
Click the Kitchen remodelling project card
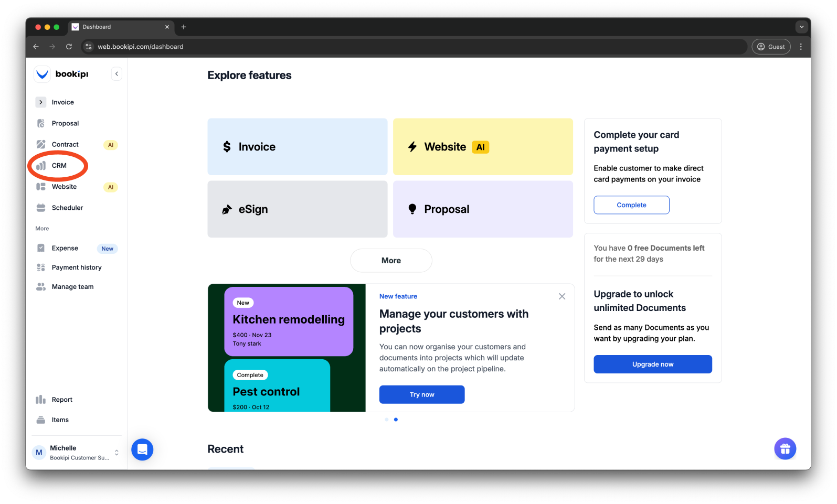[x=289, y=321]
